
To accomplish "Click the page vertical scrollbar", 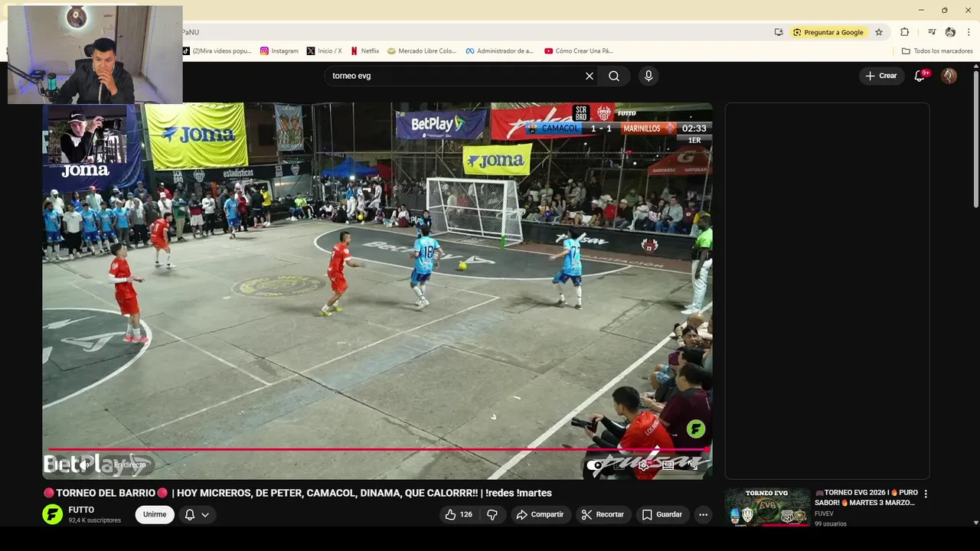I will pyautogui.click(x=976, y=138).
